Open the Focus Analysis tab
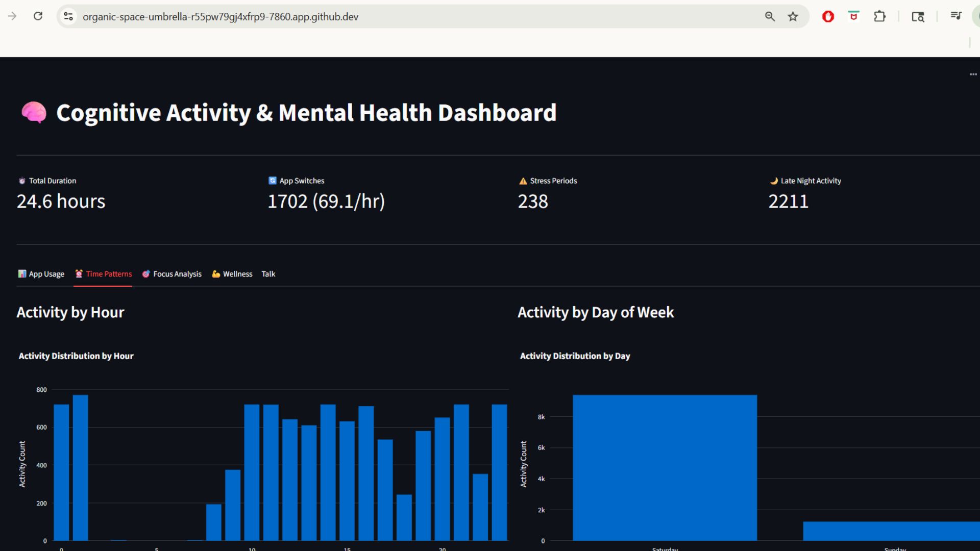 (x=172, y=274)
